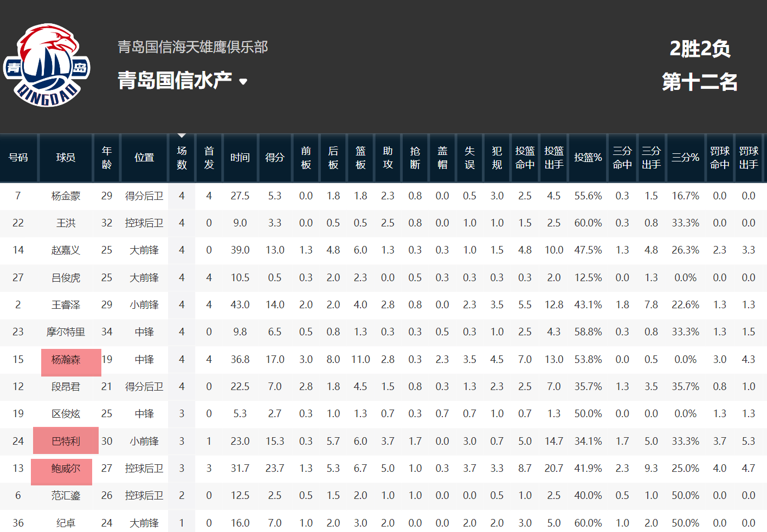Sort by 抢断 column header
The width and height of the screenshot is (767, 532).
coord(415,158)
